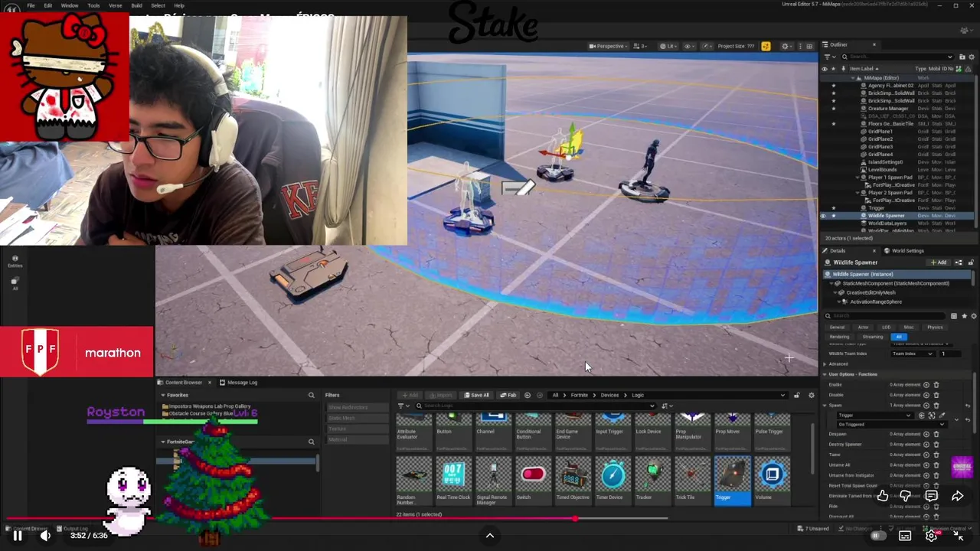Mute the video volume speaker icon

[x=45, y=536]
